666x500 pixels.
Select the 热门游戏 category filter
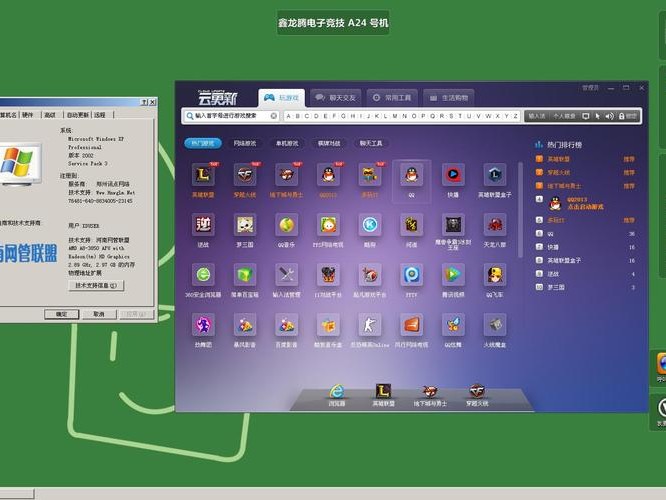click(x=203, y=144)
